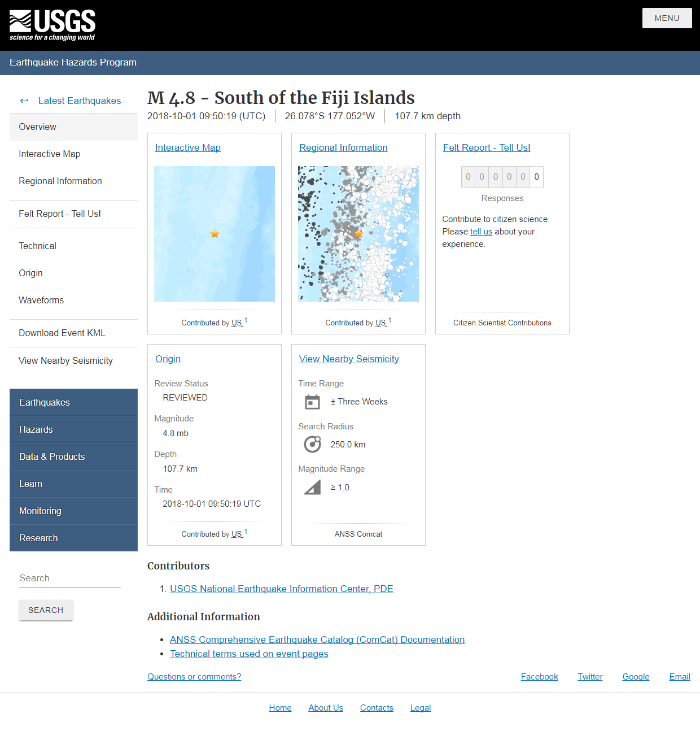This screenshot has height=731, width=700.
Task: Open Interactive Map from the sidebar
Action: [x=73, y=154]
